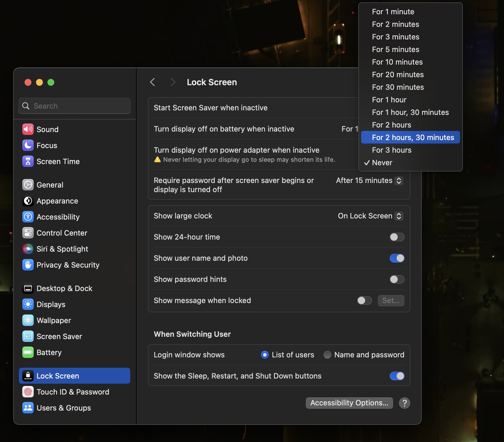Viewport: 504px width, 442px height.
Task: Turn off Show user name and photo
Action: [x=397, y=258]
